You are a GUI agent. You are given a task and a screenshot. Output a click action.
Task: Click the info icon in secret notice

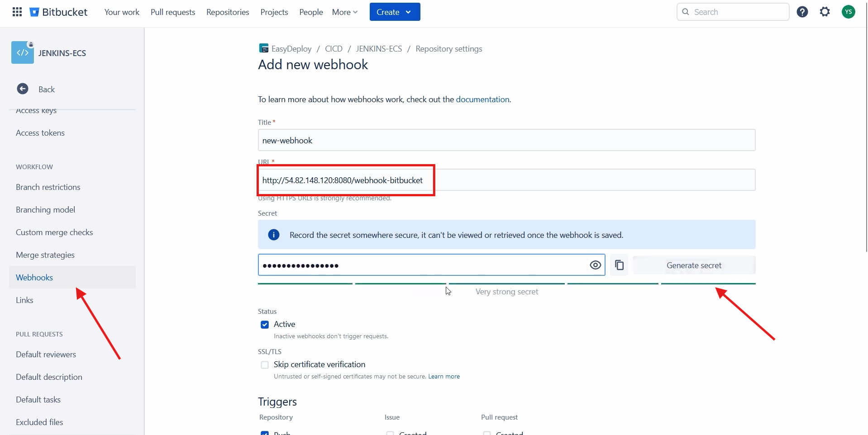274,235
